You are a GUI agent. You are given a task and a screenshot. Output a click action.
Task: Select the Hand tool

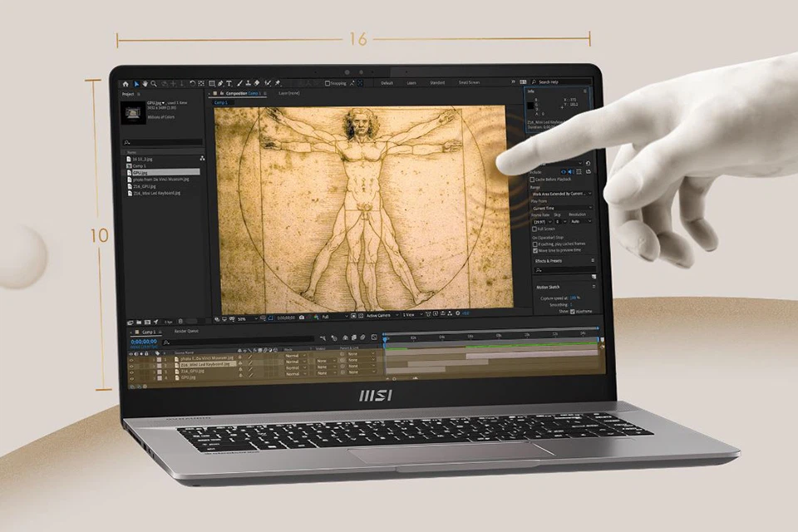coord(145,84)
